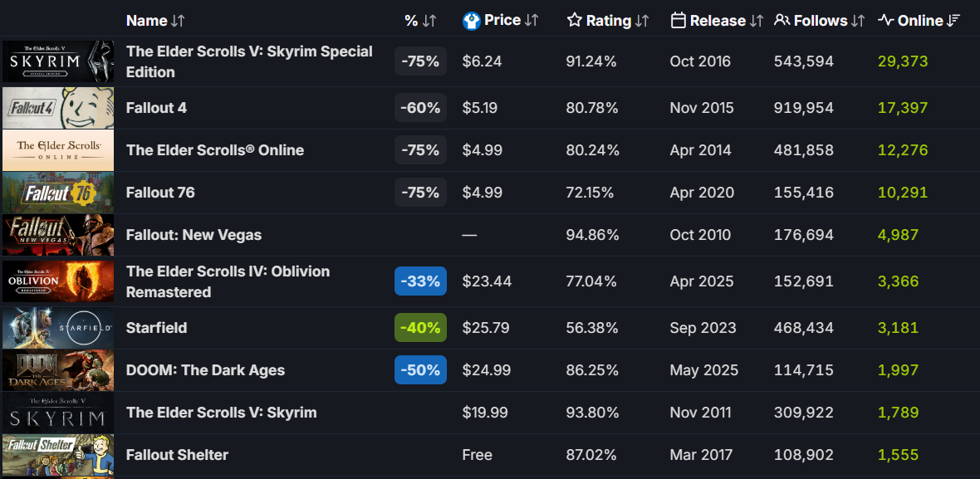Sort table by Name column arrows
The height and width of the screenshot is (479, 980).
pos(178,21)
